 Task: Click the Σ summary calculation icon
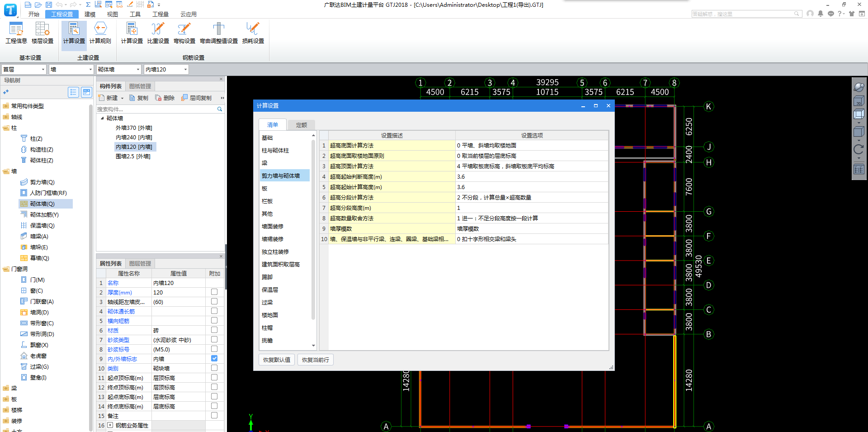88,5
